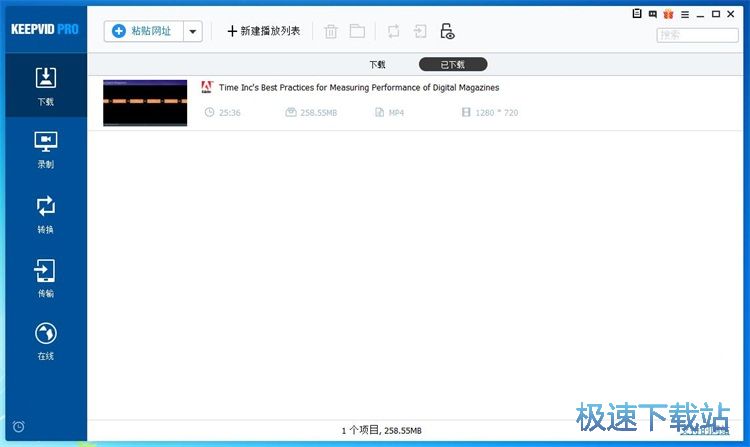This screenshot has height=447, width=750.
Task: Click the 25:36 duration value
Action: [x=230, y=113]
